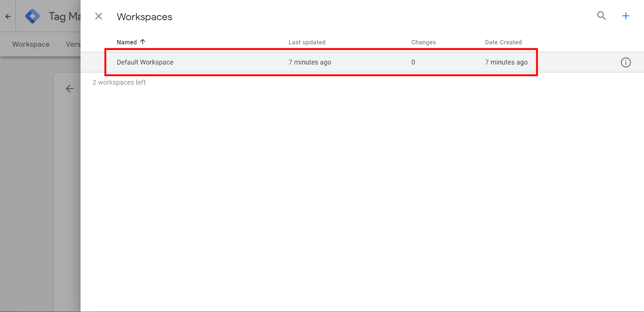644x312 pixels.
Task: Click back arrow in the dimmed background panel
Action: coord(70,89)
